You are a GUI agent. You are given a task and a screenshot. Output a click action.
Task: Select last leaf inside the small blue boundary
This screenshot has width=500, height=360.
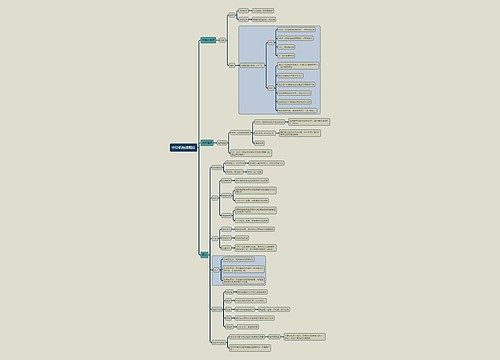coord(244,281)
